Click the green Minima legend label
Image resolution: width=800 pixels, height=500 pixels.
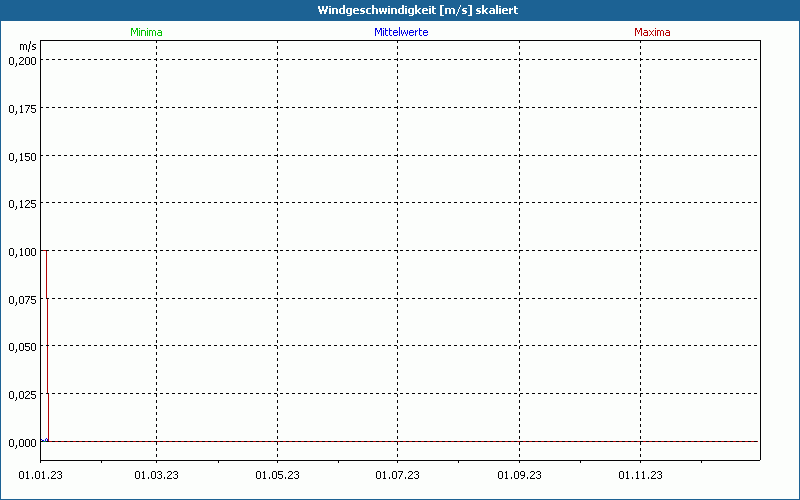(146, 32)
